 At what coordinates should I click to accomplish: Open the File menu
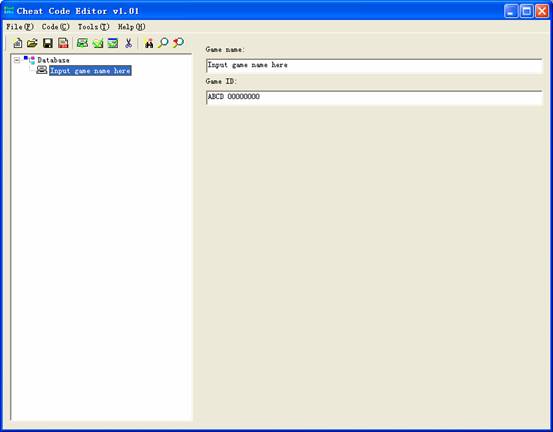20,27
